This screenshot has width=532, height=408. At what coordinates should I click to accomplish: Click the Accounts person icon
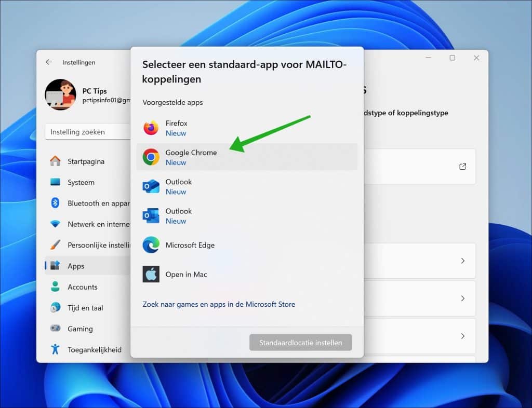55,287
